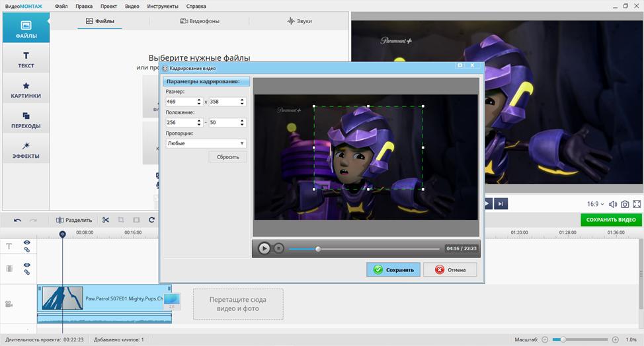Click the Сохранить button in crop dialog
Screen dimensions: 644x346
point(393,270)
